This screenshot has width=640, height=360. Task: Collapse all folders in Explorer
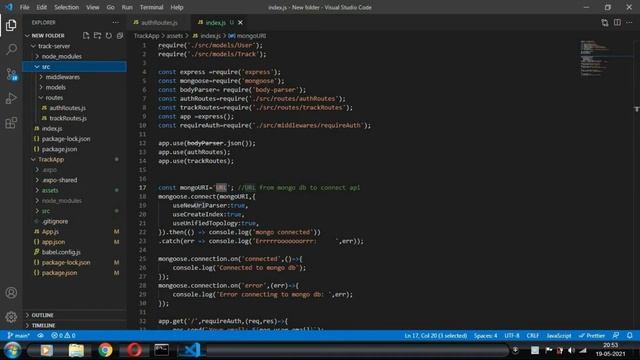[120, 36]
